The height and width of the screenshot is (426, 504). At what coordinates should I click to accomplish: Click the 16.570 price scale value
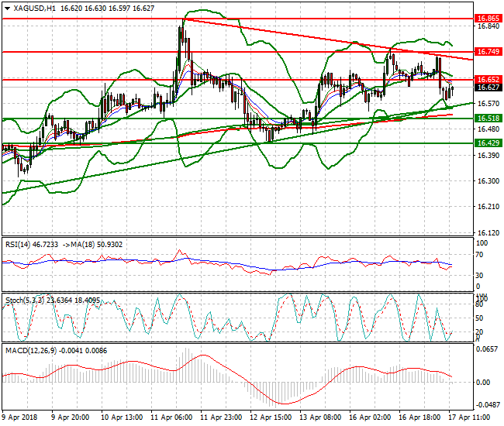(488, 103)
